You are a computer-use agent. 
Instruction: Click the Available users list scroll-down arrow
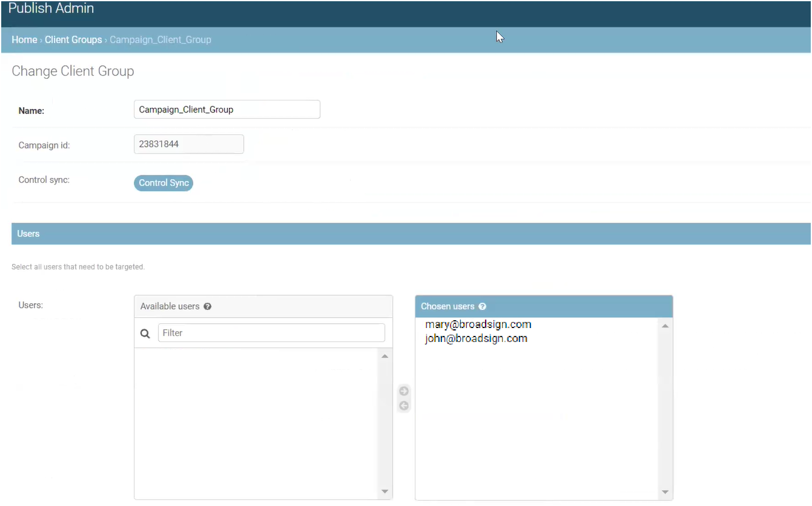[x=385, y=491]
